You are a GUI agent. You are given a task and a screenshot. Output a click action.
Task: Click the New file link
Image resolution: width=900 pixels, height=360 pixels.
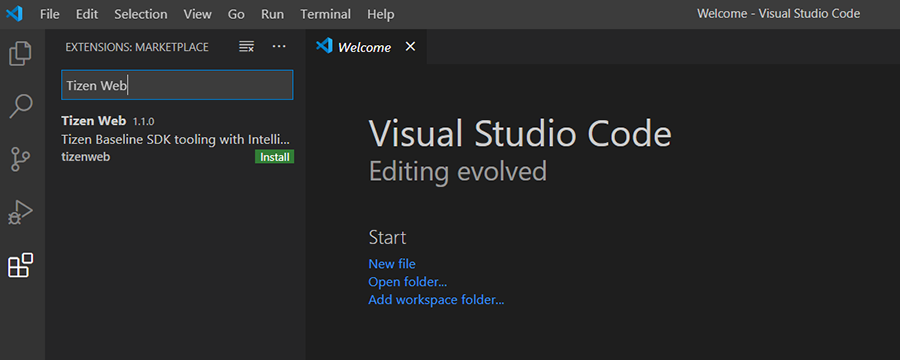coord(392,264)
